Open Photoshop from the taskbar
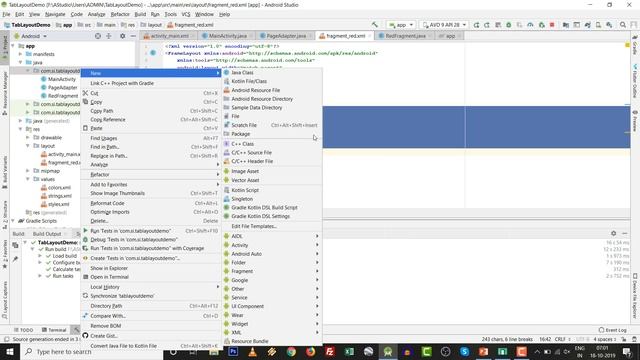640x360 pixels. (x=233, y=352)
